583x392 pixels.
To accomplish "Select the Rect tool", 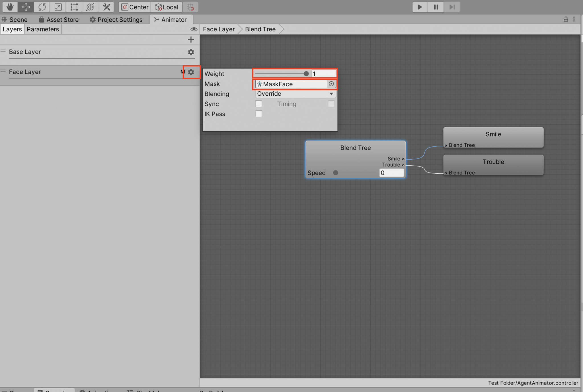I will point(74,7).
